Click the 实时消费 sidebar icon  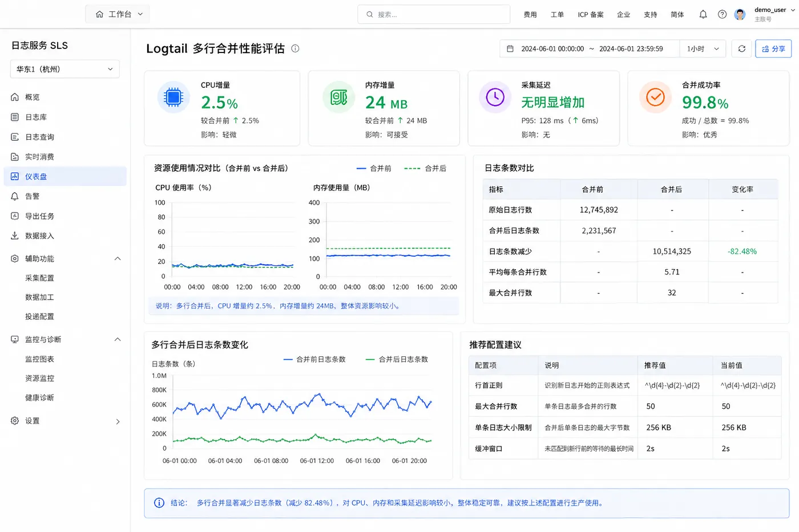[x=15, y=157]
